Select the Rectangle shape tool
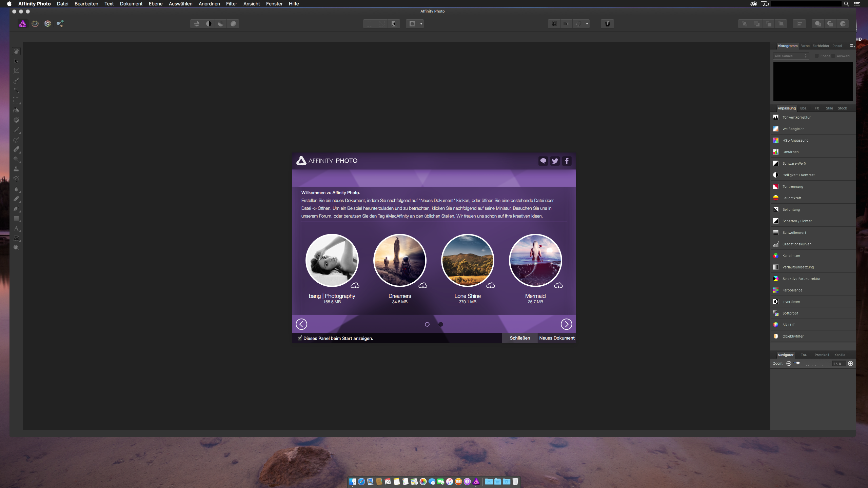Viewport: 868px width, 488px height. point(16,219)
